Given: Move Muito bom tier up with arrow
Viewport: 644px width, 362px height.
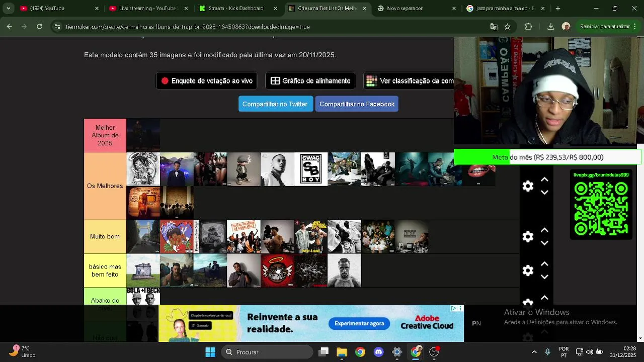Looking at the screenshot, I should 544,230.
